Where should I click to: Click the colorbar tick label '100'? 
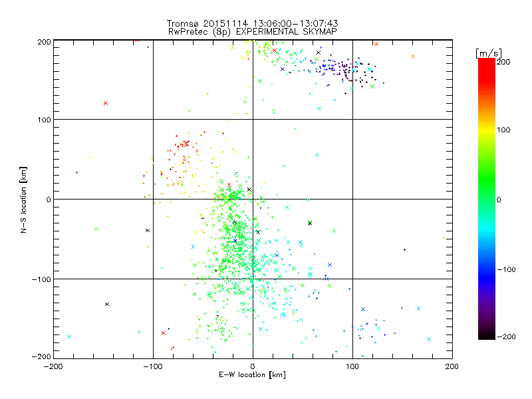click(503, 130)
